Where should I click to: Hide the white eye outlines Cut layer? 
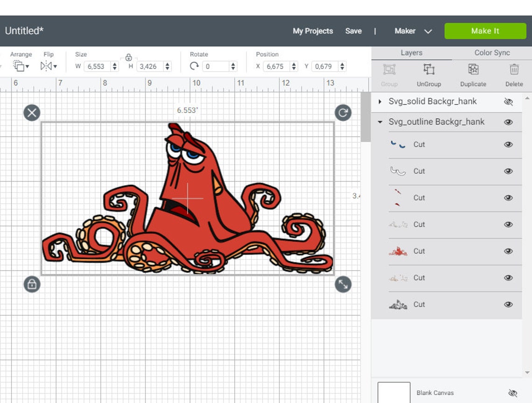(508, 171)
